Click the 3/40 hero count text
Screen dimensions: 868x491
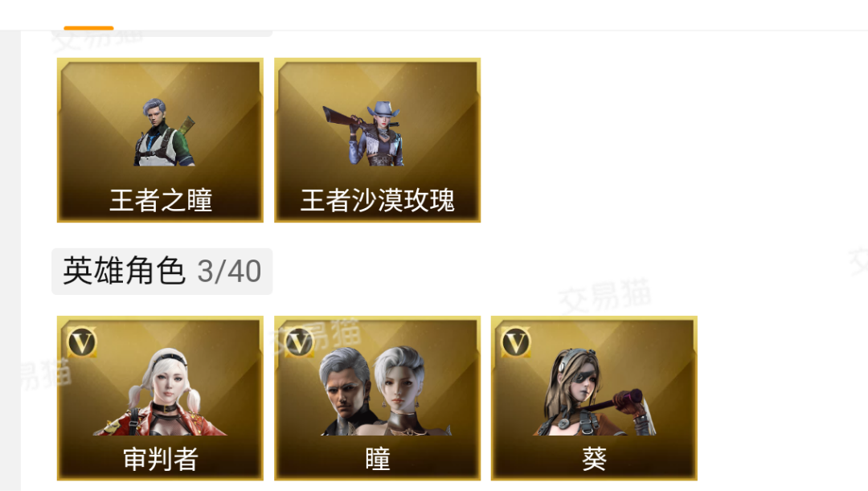[229, 272]
